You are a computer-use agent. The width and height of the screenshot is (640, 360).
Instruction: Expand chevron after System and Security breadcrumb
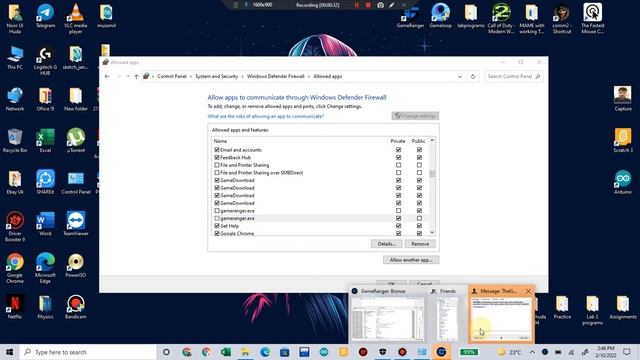click(242, 76)
